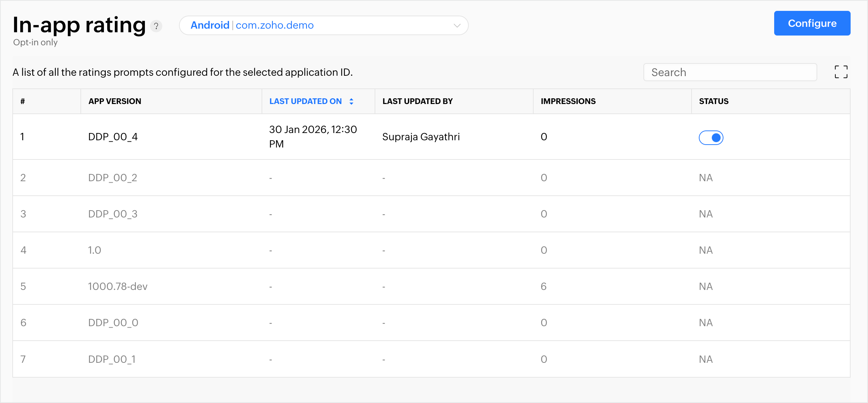
Task: Click the 1.0 app version entry
Action: pyautogui.click(x=95, y=250)
